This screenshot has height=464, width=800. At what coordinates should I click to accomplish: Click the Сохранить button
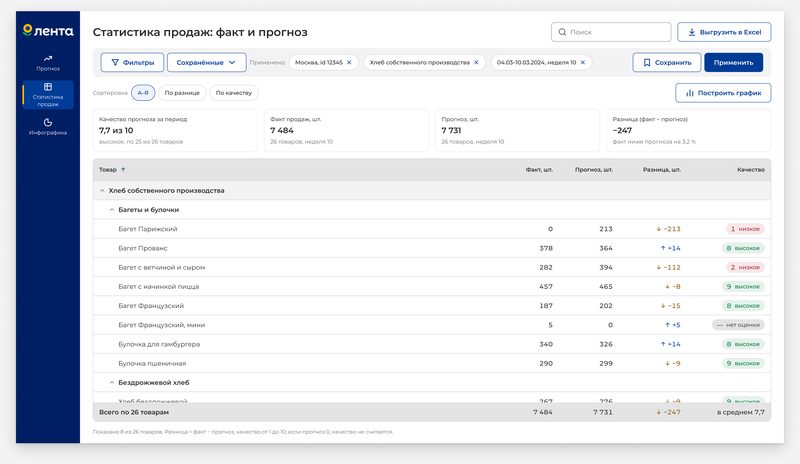pyautogui.click(x=666, y=62)
